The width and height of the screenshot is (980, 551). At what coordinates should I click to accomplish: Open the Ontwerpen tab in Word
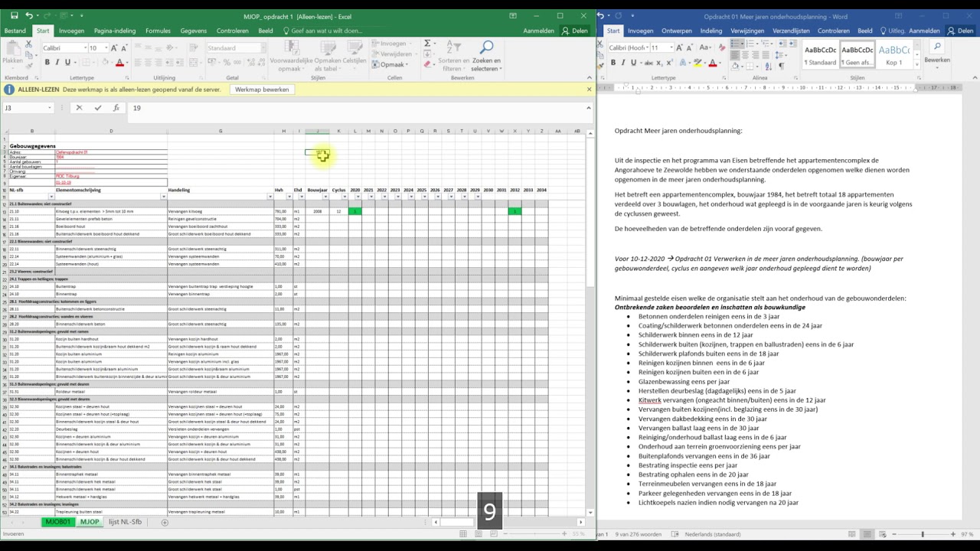[x=677, y=31]
